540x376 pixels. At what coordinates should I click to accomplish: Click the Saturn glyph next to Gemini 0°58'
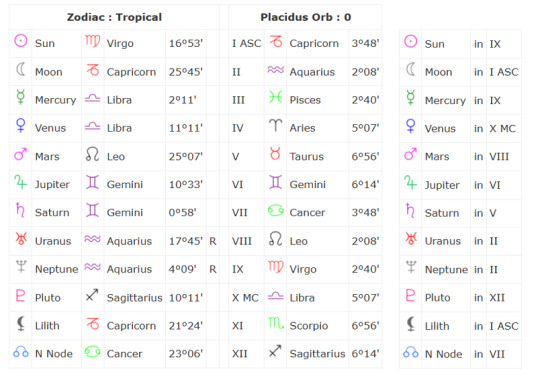pyautogui.click(x=20, y=210)
